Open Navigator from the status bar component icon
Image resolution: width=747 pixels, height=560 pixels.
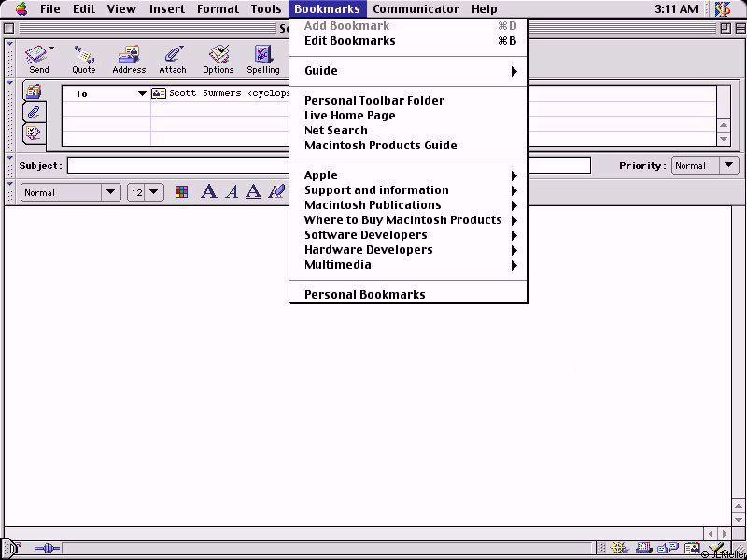tap(618, 548)
